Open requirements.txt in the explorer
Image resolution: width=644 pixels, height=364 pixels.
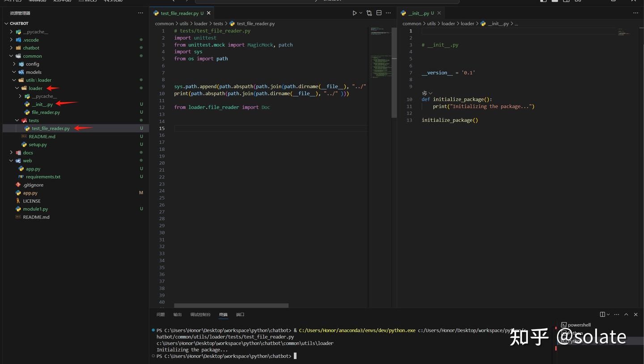tap(43, 177)
